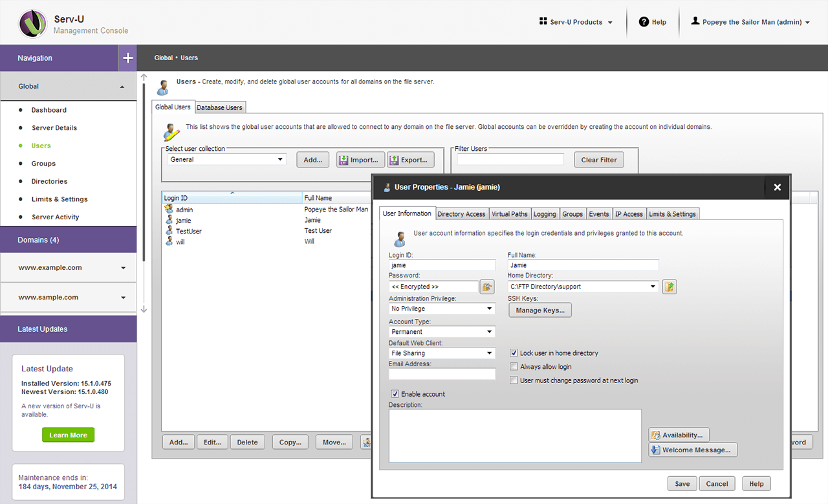828x504 pixels.
Task: Click the will row user icon
Action: pyautogui.click(x=169, y=241)
